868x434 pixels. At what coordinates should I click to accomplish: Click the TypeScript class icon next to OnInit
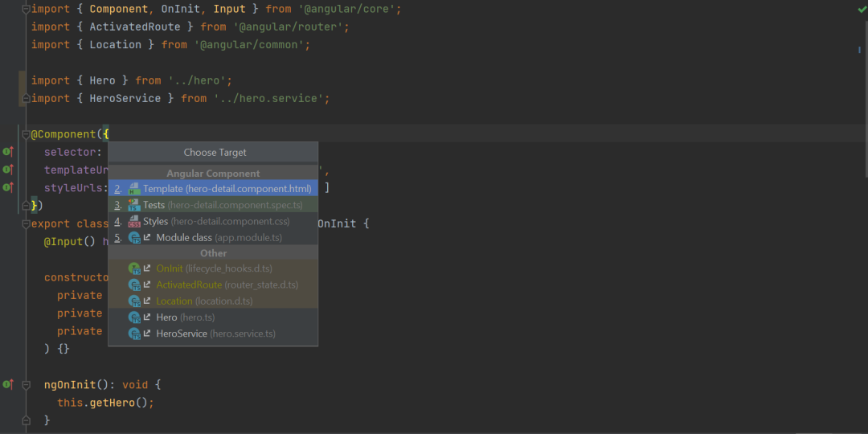(134, 268)
